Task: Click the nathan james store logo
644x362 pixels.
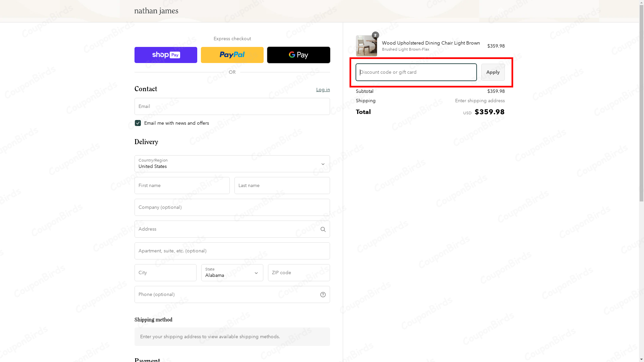Action: click(x=156, y=11)
